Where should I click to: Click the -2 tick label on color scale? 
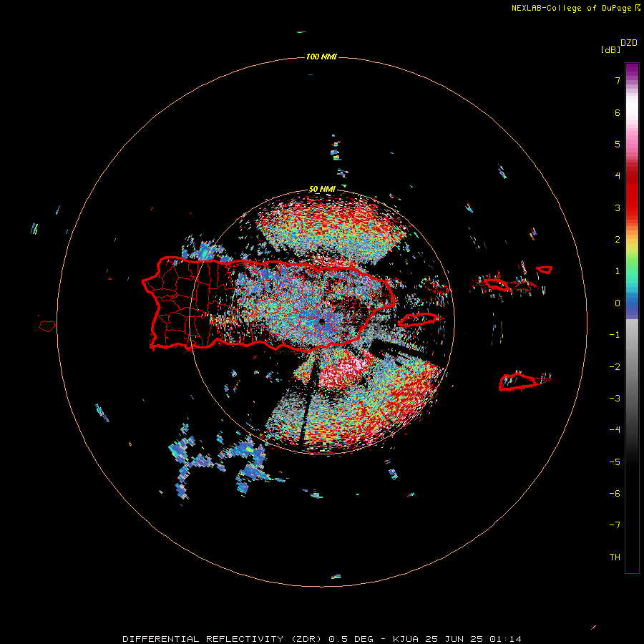[x=615, y=367]
